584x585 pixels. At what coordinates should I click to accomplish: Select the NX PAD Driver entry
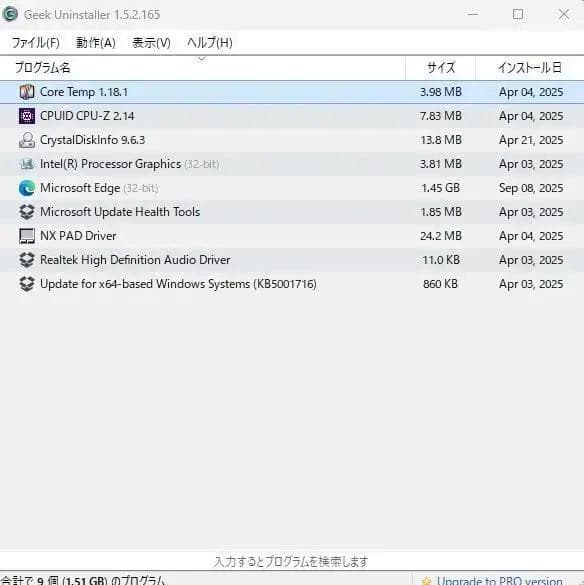(x=292, y=236)
